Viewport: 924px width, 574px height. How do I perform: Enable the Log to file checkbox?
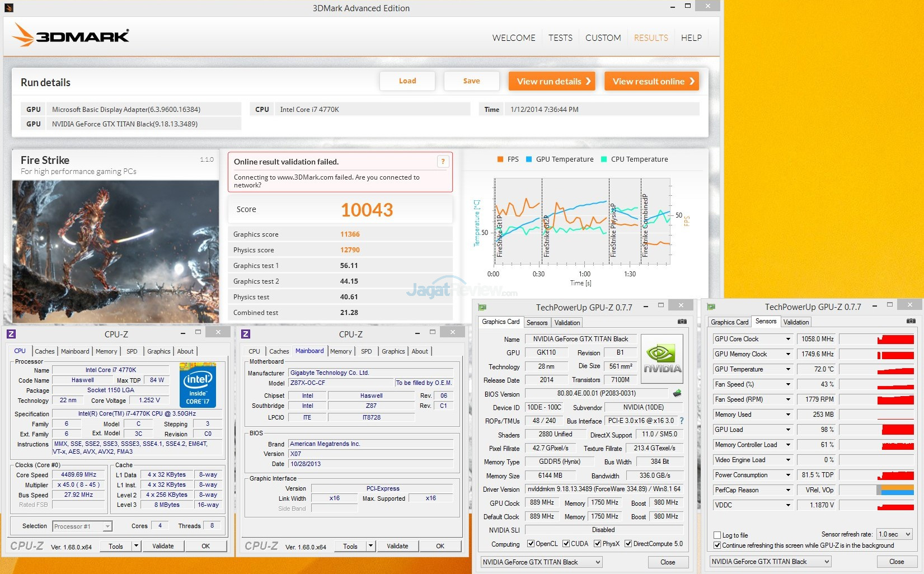(x=717, y=535)
